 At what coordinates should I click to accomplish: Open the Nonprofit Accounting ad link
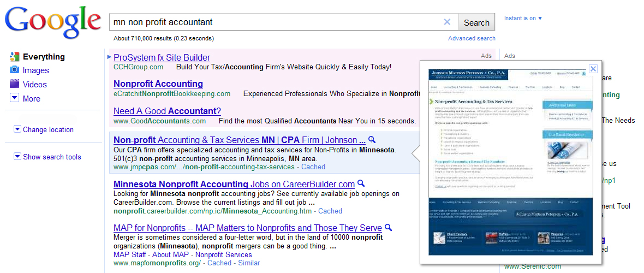pos(158,84)
